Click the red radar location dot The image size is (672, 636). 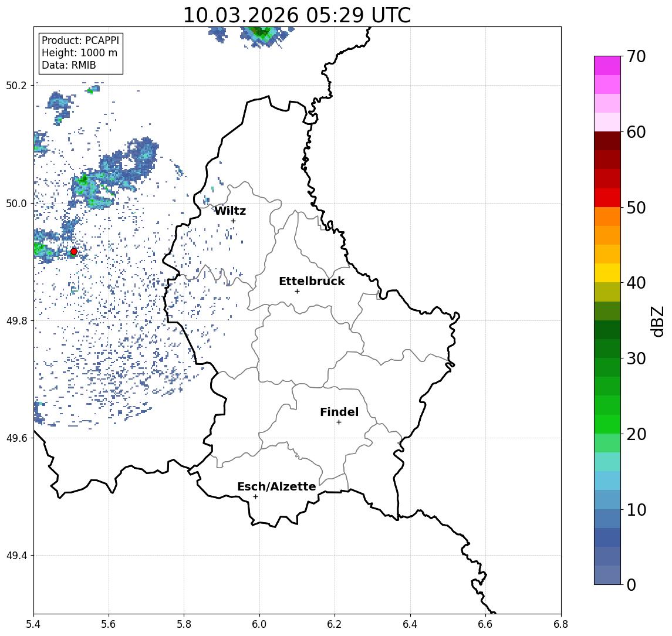point(74,252)
